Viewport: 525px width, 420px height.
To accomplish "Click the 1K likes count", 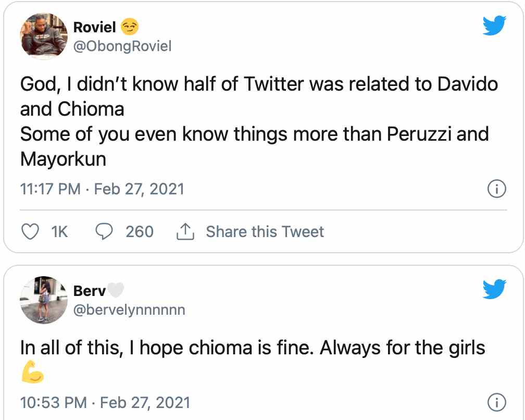I will (60, 232).
